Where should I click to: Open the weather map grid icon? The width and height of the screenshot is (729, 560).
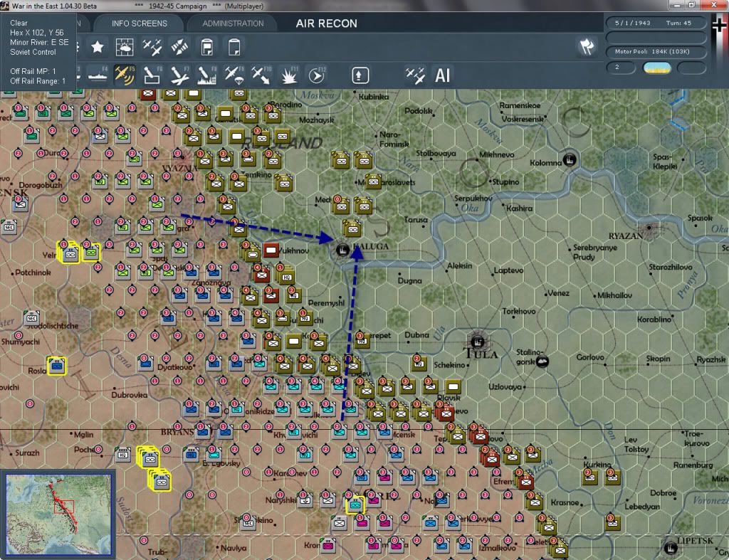point(124,47)
